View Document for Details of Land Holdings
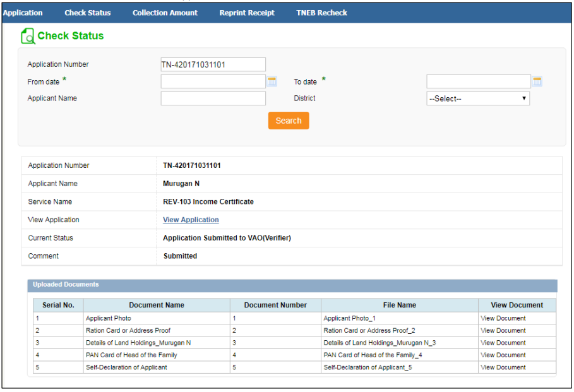 (503, 343)
